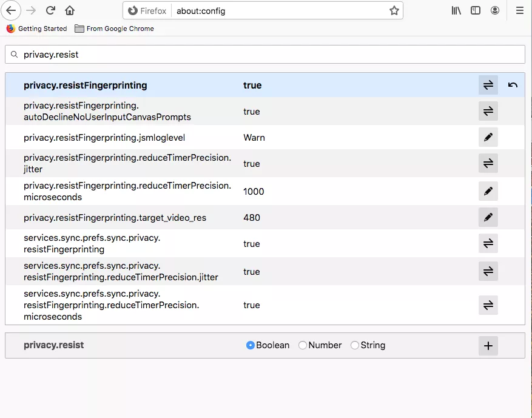
Task: Reset privacy.resistFingerprinting to default
Action: [513, 85]
